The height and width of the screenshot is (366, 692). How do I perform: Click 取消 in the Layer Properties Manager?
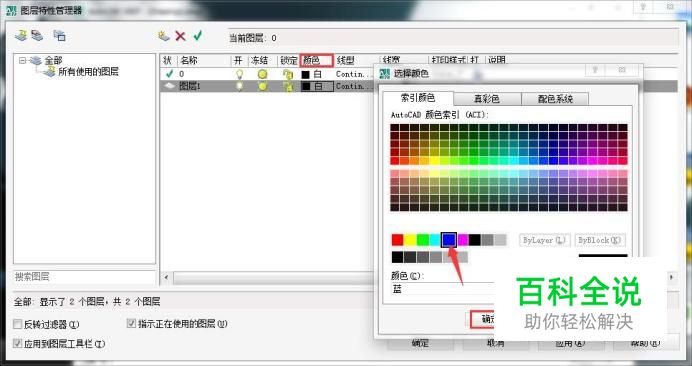495,343
